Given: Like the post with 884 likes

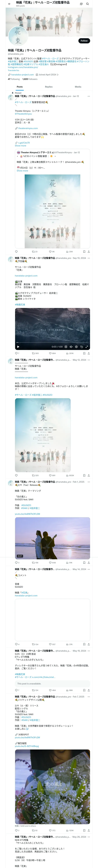Looking at the screenshot, I should (x=52, y=353).
